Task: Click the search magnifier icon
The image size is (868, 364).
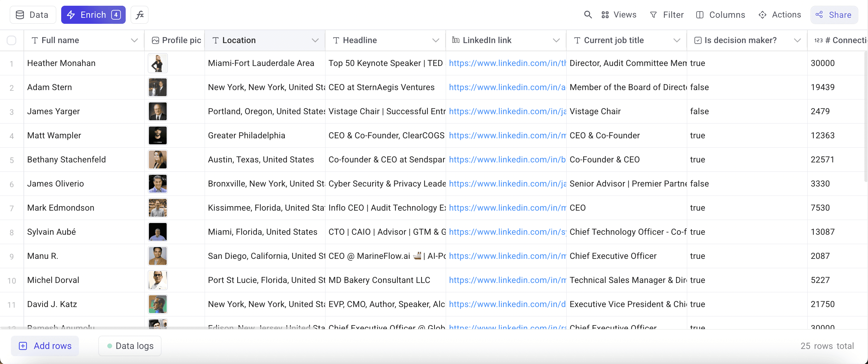Action: click(588, 14)
